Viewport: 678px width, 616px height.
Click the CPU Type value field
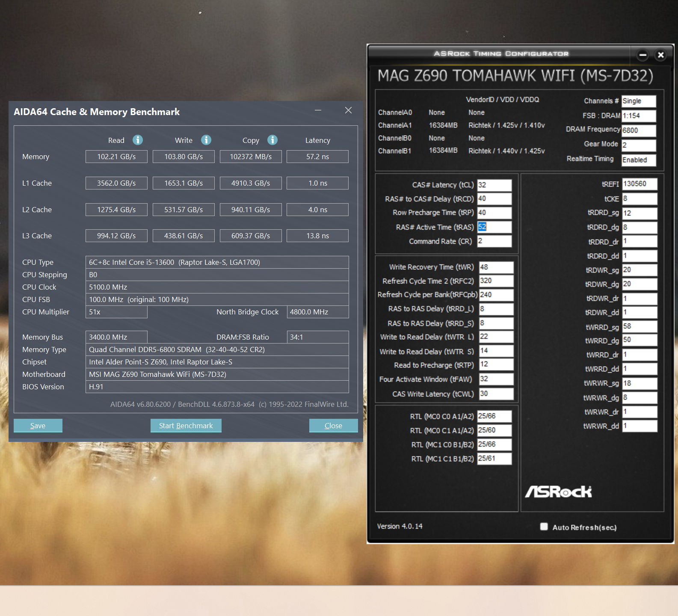[217, 262]
